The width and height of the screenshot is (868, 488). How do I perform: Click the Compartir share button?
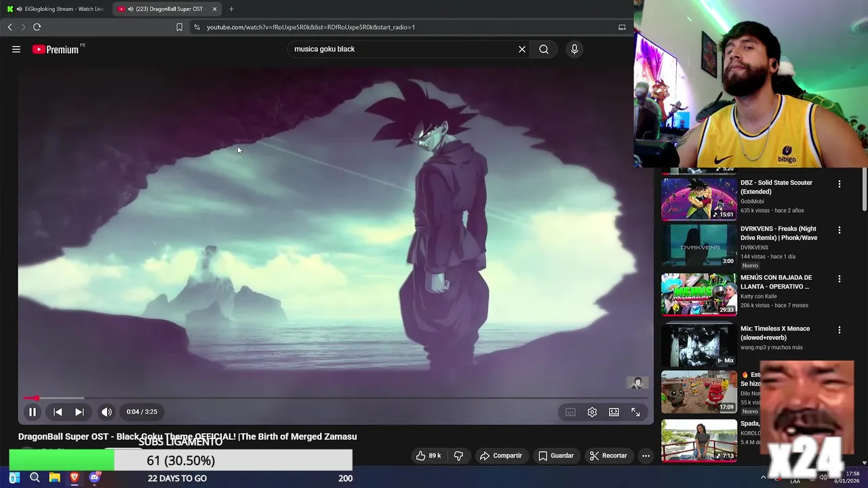coord(500,455)
